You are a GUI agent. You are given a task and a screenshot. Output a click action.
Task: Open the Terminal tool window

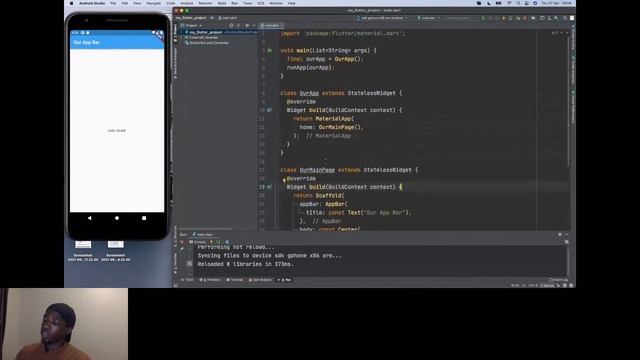[x=234, y=280]
